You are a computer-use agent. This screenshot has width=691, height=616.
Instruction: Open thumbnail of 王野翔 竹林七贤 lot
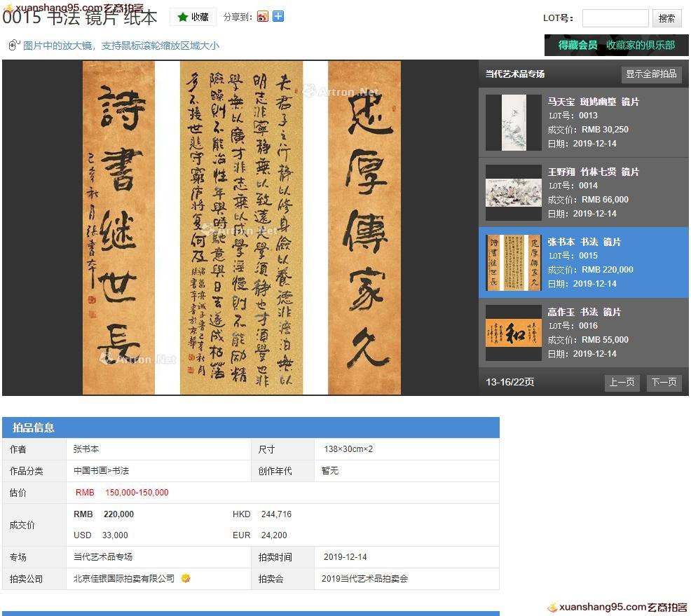514,193
